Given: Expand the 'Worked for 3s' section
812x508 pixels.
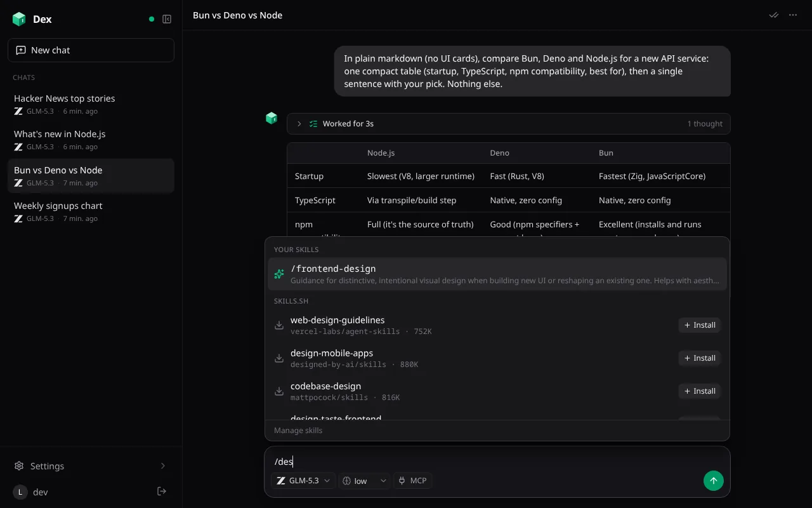Looking at the screenshot, I should [x=509, y=124].
